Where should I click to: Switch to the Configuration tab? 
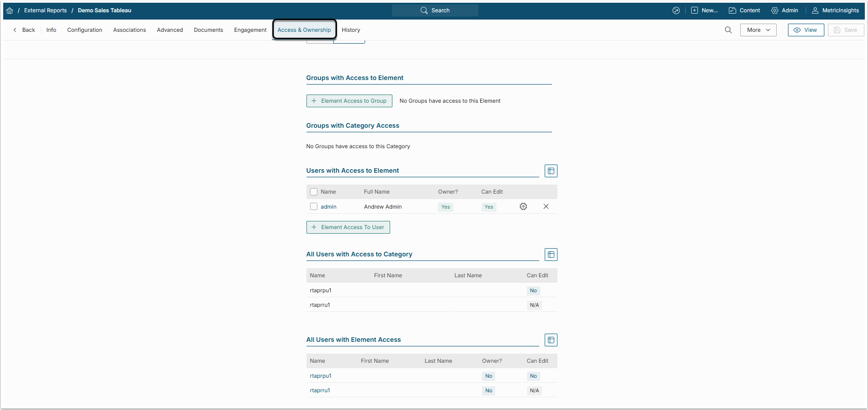click(85, 30)
